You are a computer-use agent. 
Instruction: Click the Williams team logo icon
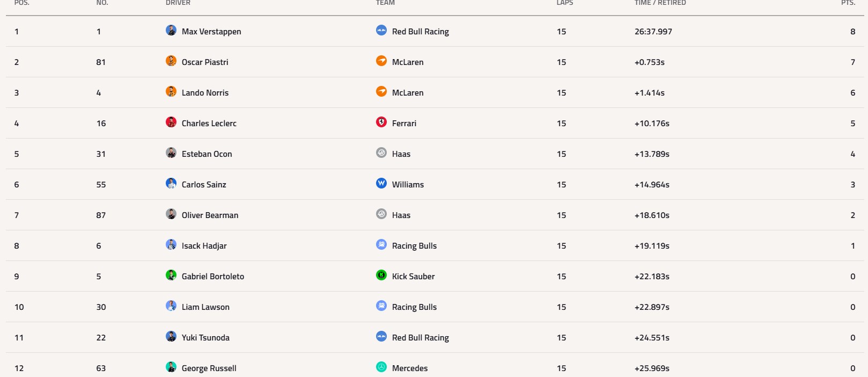click(381, 184)
